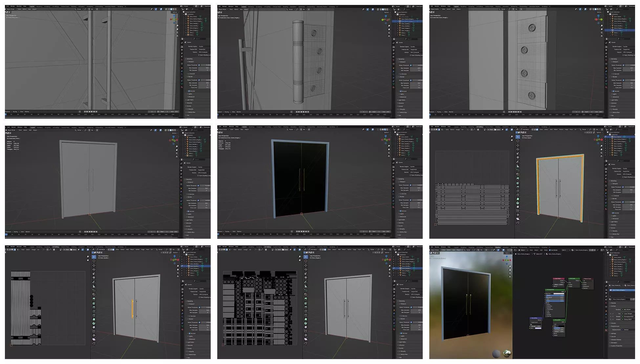The height and width of the screenshot is (364, 640).
Task: Open Output properties tab in gray door Layout screenshot
Action: point(181,171)
